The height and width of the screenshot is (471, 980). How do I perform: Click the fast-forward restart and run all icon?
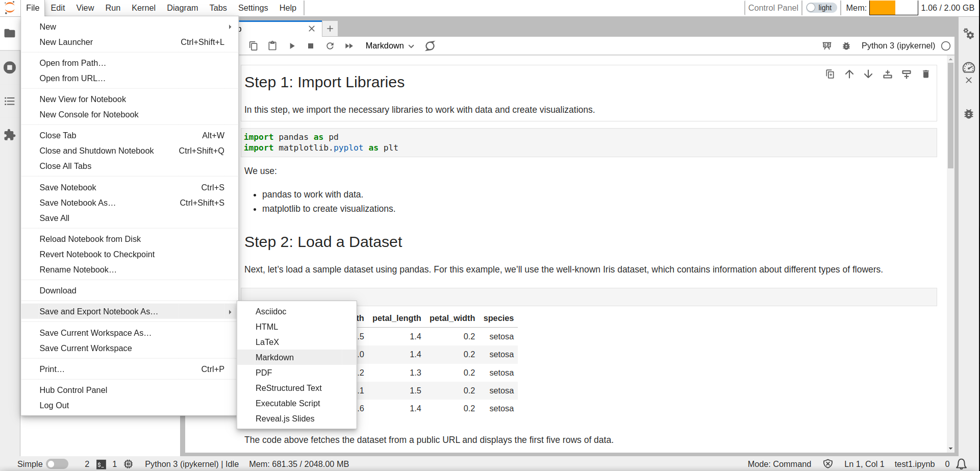[x=349, y=46]
